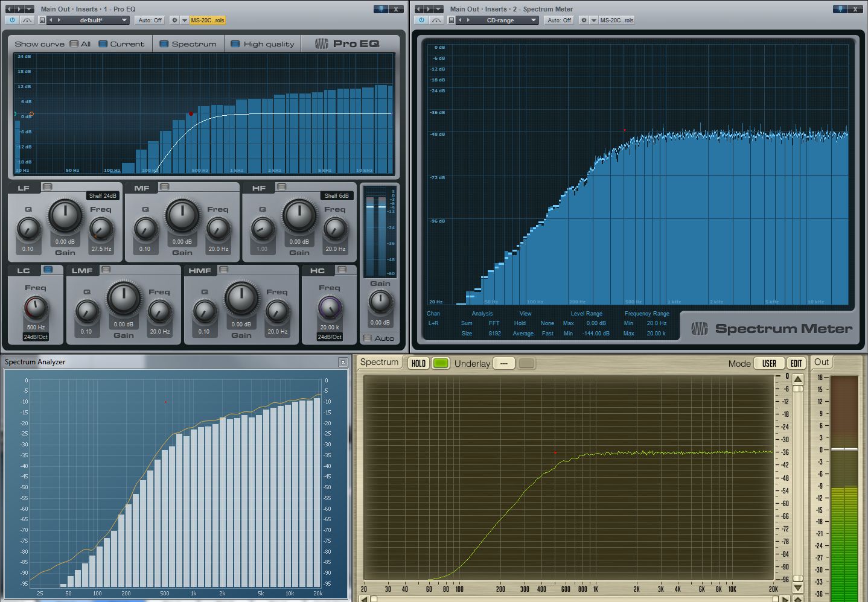Click the PreSonus logo in Pro EQ
This screenshot has width=868, height=602.
click(322, 43)
